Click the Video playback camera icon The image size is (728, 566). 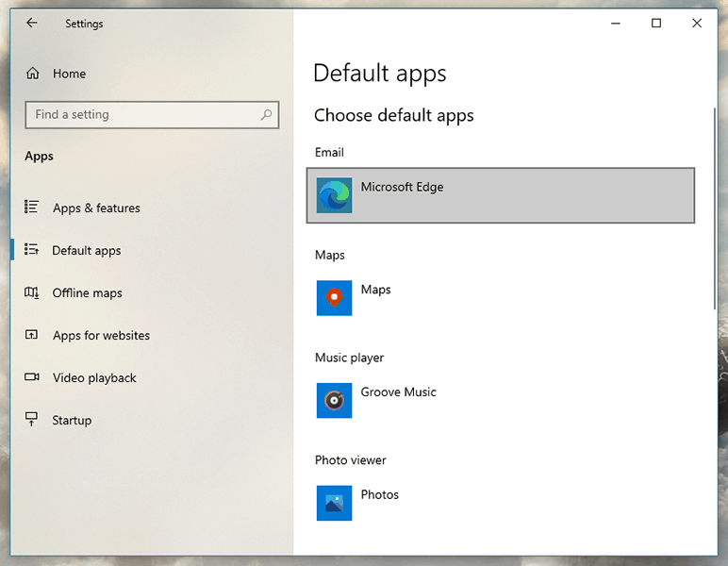click(31, 377)
